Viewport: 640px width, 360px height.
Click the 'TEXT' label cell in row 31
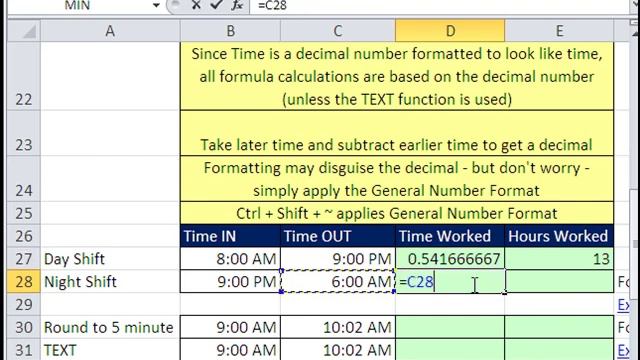(x=110, y=349)
